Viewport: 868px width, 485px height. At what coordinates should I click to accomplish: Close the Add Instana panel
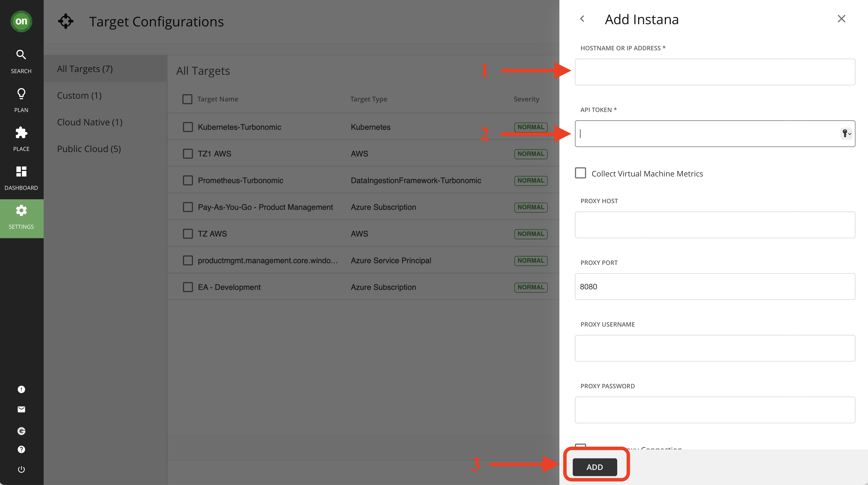point(841,19)
